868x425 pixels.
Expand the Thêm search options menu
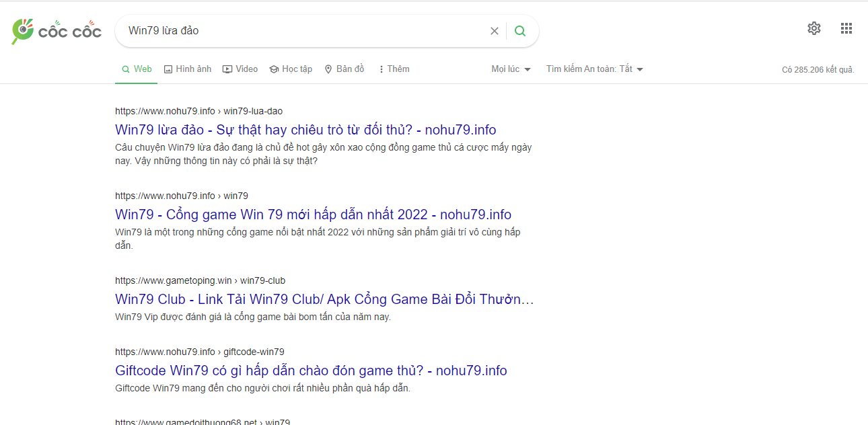(393, 69)
